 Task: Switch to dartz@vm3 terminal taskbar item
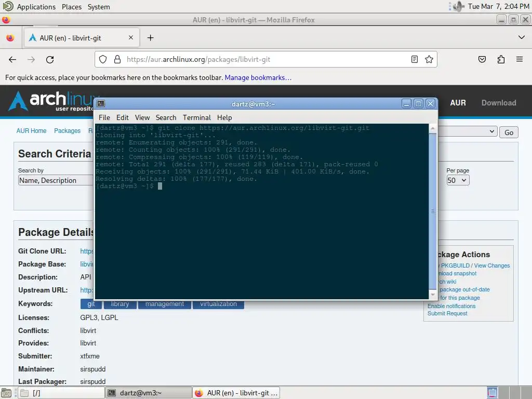148,393
